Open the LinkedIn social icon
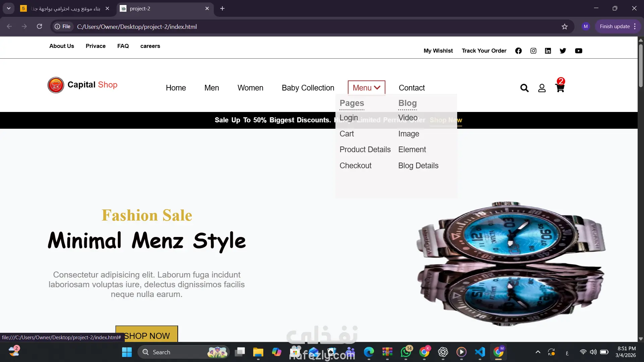This screenshot has width=644, height=362. (x=548, y=51)
